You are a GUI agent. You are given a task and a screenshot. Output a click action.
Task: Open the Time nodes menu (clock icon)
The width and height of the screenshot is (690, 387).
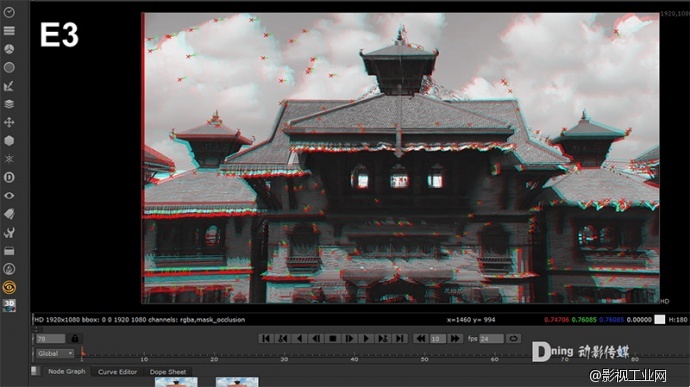9,12
